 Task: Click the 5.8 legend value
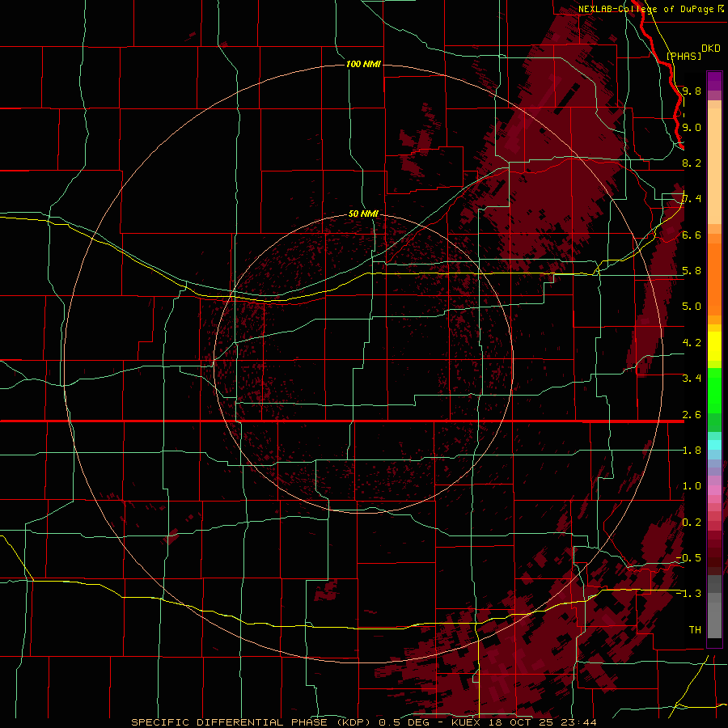(x=692, y=271)
